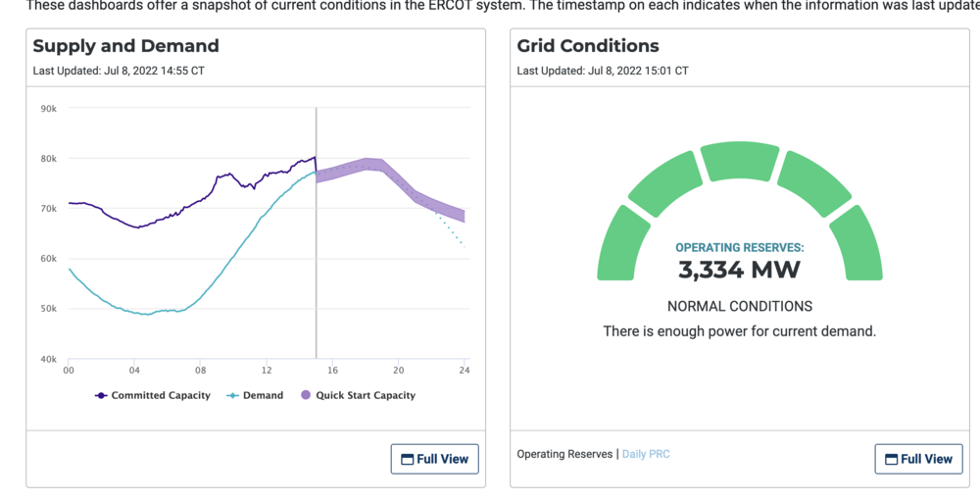This screenshot has width=980, height=501.
Task: Select the Operating Reserves tab label
Action: tap(565, 454)
